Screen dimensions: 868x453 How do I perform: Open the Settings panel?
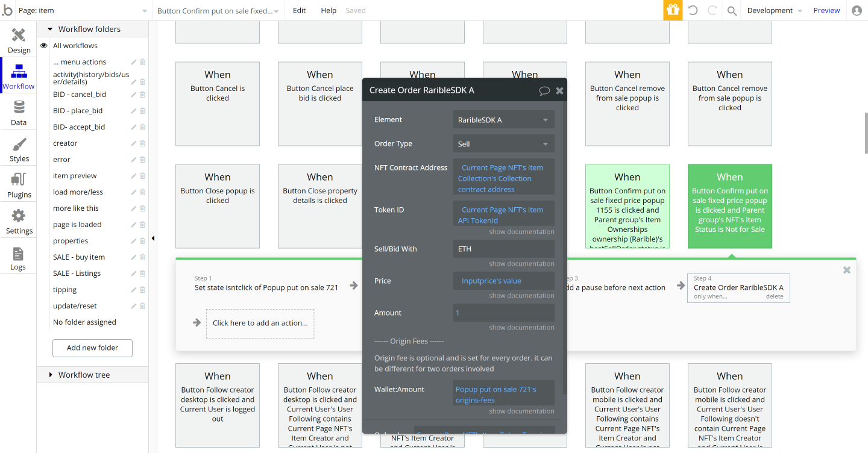(19, 220)
